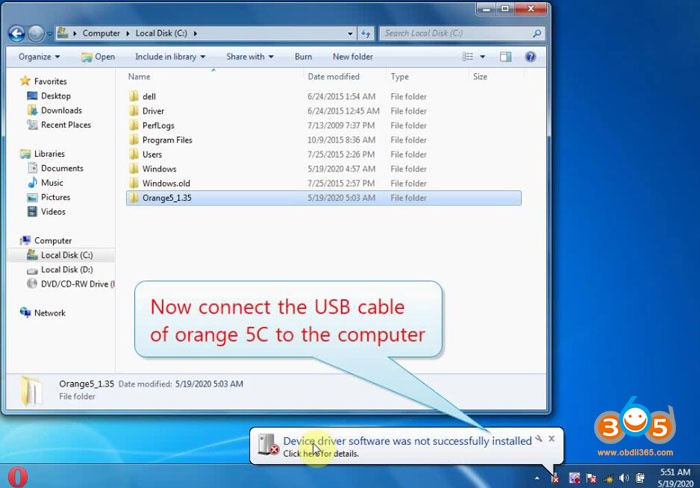The width and height of the screenshot is (700, 488).
Task: Select the Program Files folder
Action: 324,140
